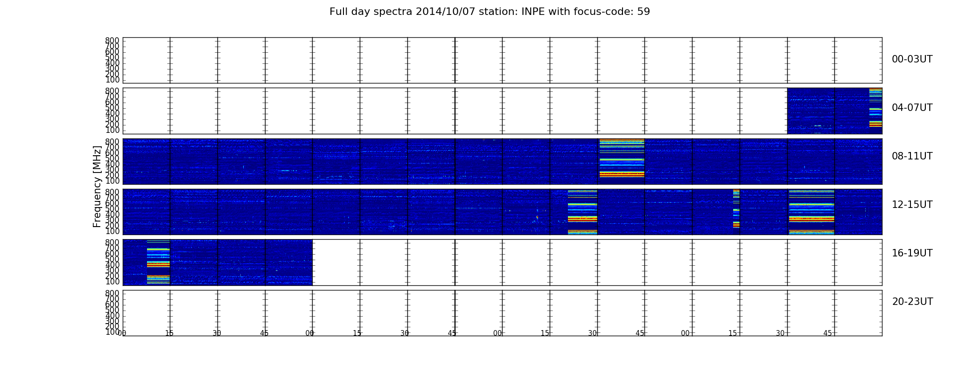This screenshot has height=373, width=980.
Task: Select the "00-03UT" row label
Action: pyautogui.click(x=912, y=59)
